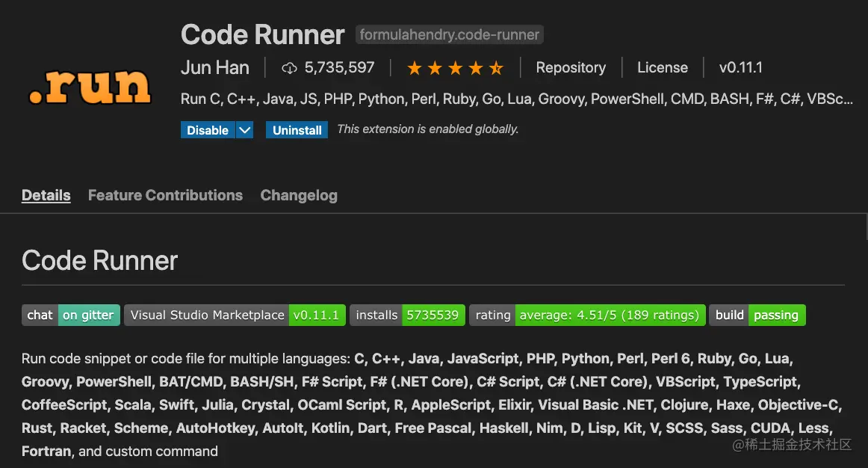Click the rating average 4.51/5 badge

point(587,315)
